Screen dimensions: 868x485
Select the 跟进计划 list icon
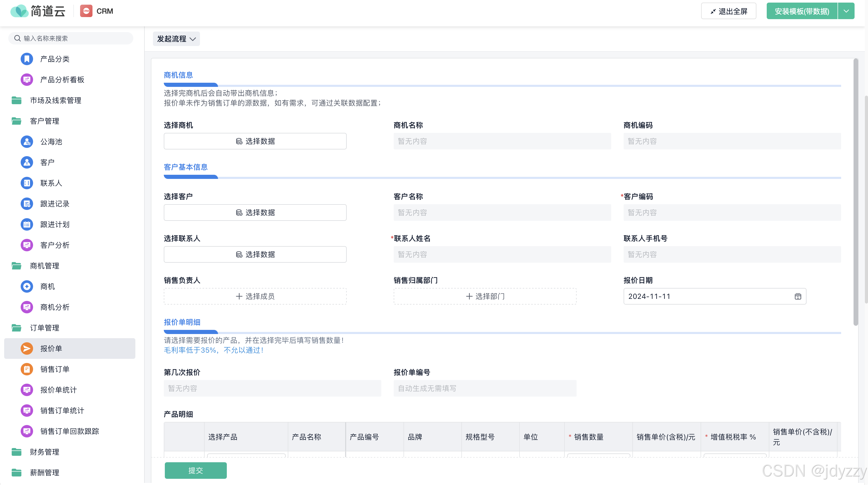(27, 224)
